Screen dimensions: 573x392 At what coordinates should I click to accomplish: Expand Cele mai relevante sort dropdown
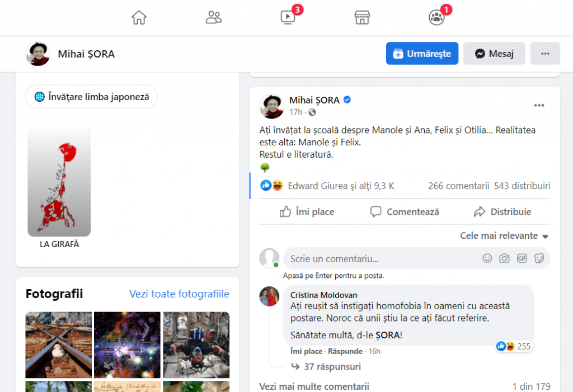(x=504, y=235)
